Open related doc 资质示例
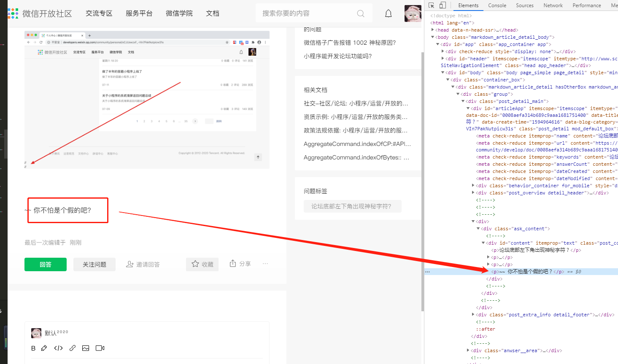618x364 pixels. [x=356, y=117]
